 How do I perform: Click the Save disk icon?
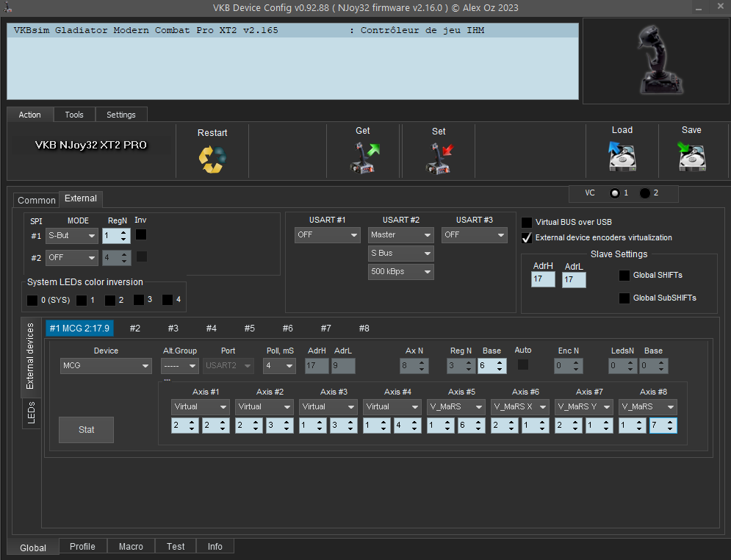coord(691,157)
